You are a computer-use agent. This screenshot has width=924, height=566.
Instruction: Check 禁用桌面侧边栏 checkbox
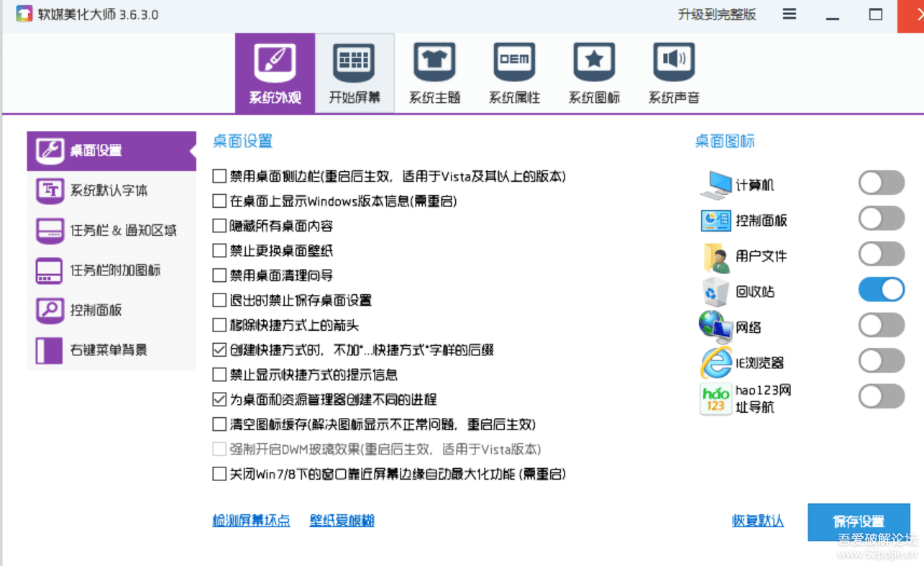219,176
